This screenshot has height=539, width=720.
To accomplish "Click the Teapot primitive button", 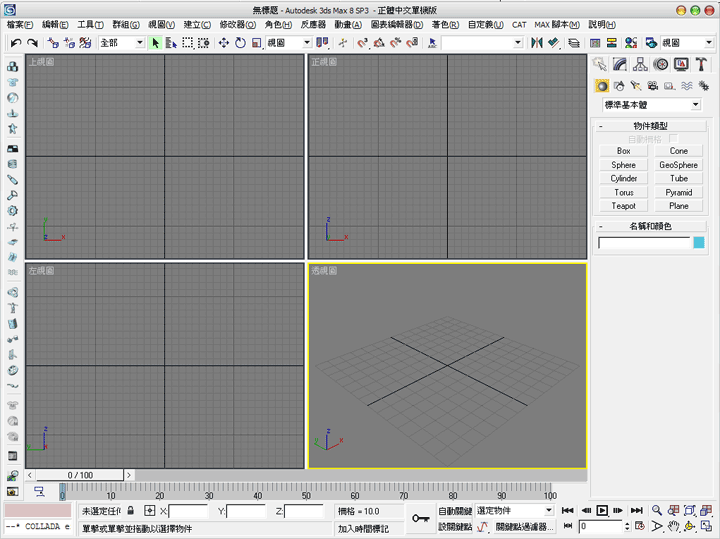I will [x=624, y=206].
